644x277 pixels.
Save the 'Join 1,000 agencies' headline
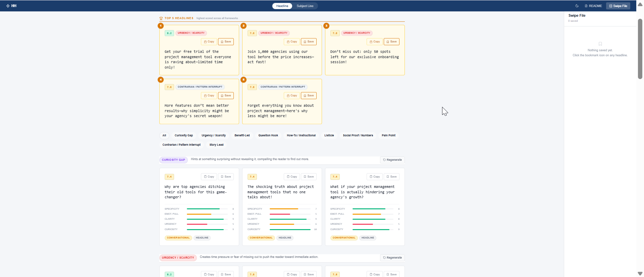tap(309, 42)
